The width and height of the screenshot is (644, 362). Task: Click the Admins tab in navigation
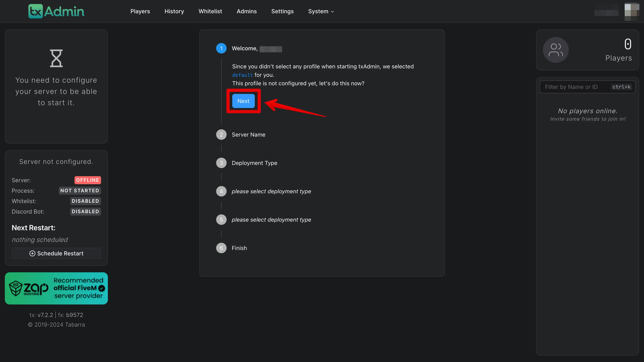pos(246,11)
